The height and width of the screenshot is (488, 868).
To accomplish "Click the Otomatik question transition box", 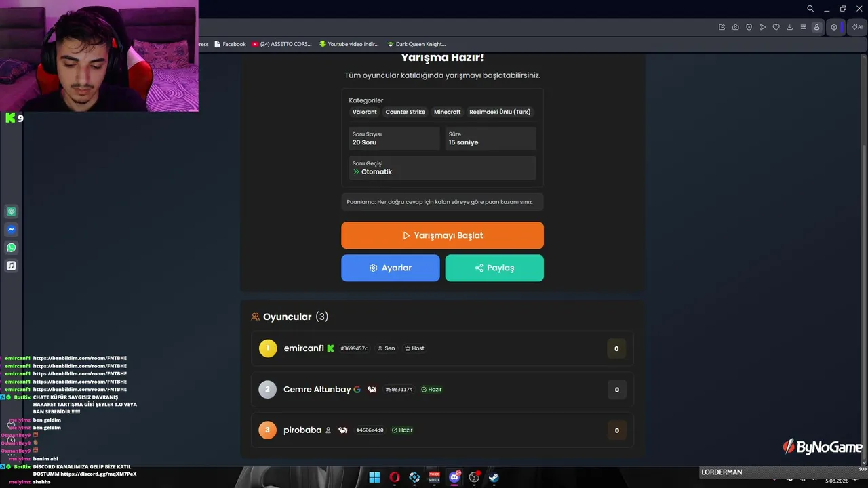I will pos(442,168).
